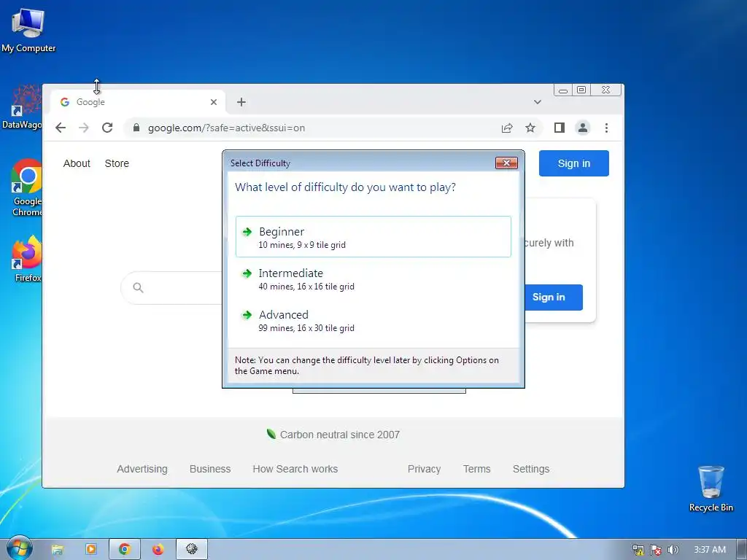Pick Advanced 99 mines difficulty

pyautogui.click(x=373, y=321)
